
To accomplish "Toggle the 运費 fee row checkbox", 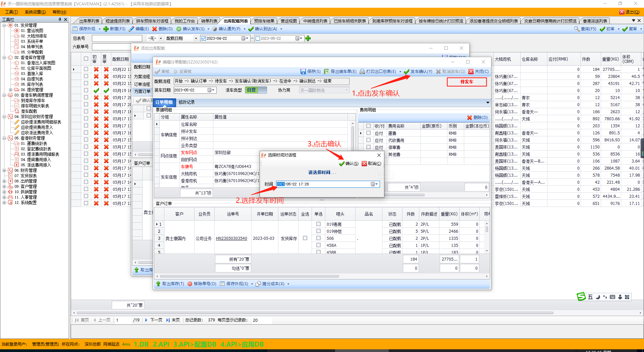I will 368,133.
